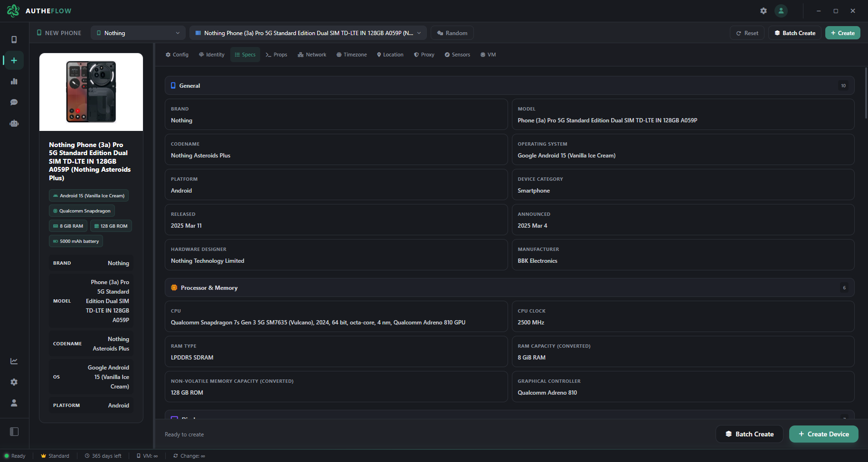Switch to the Identity tab
This screenshot has width=868, height=462.
point(212,55)
